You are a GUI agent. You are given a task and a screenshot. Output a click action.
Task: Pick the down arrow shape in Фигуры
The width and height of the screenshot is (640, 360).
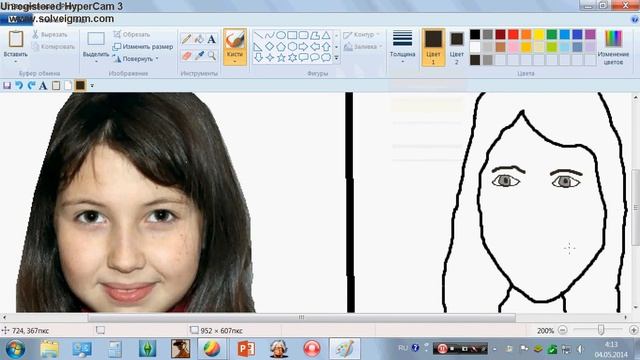tap(258, 58)
